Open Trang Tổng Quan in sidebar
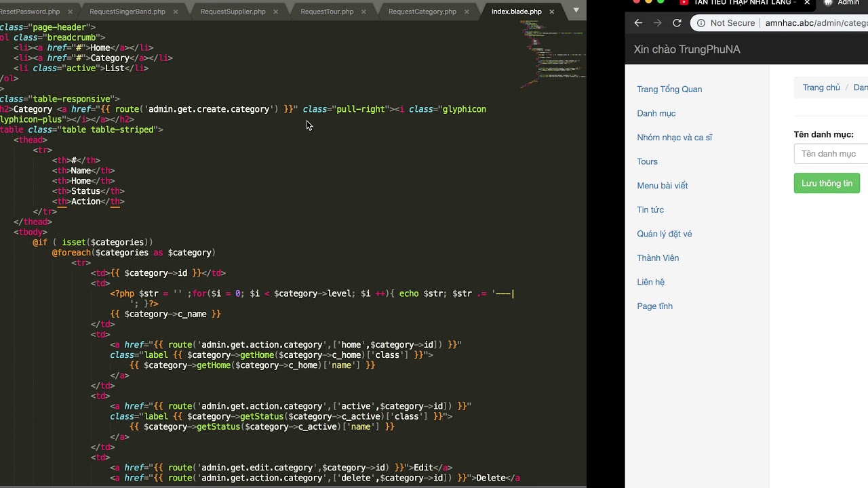868x488 pixels. 669,89
